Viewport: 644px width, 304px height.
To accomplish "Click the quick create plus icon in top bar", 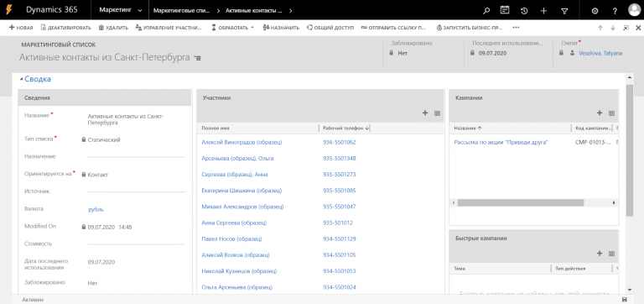I will [543, 11].
